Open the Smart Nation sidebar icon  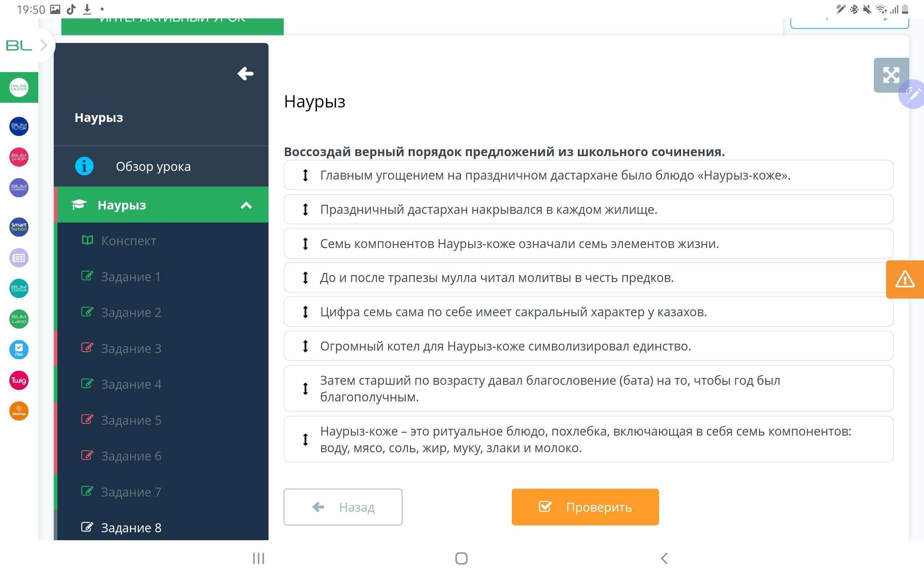click(19, 227)
